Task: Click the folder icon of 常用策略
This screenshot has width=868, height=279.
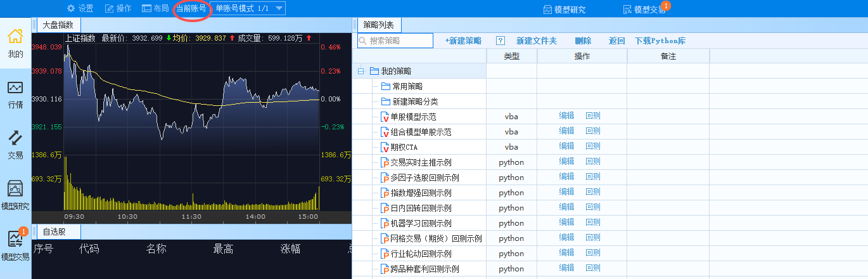Action: click(x=385, y=86)
